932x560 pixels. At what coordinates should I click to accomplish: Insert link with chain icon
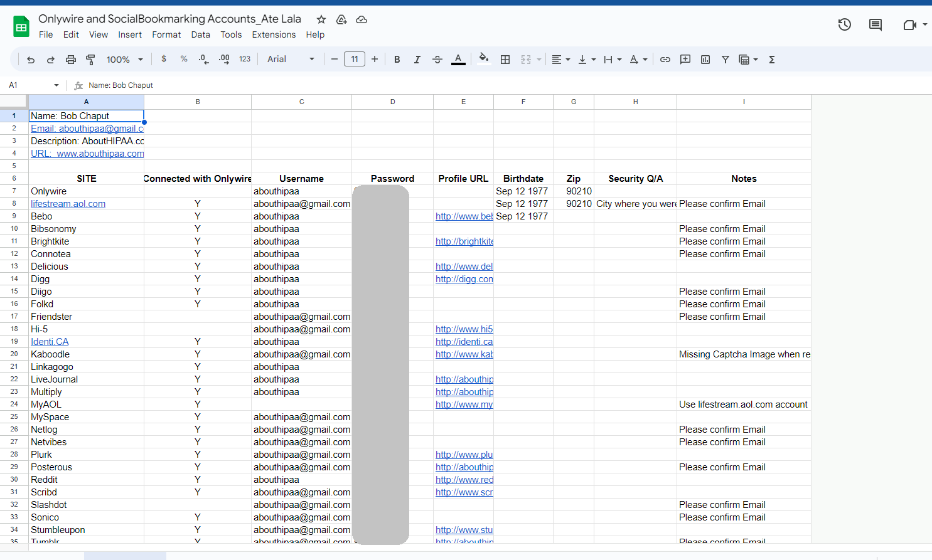pyautogui.click(x=665, y=60)
